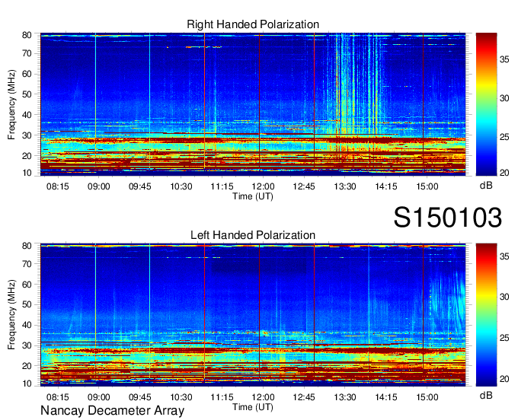Click the 12:00 tick under Left Handed plot
The width and height of the screenshot is (518, 420).
click(x=263, y=397)
